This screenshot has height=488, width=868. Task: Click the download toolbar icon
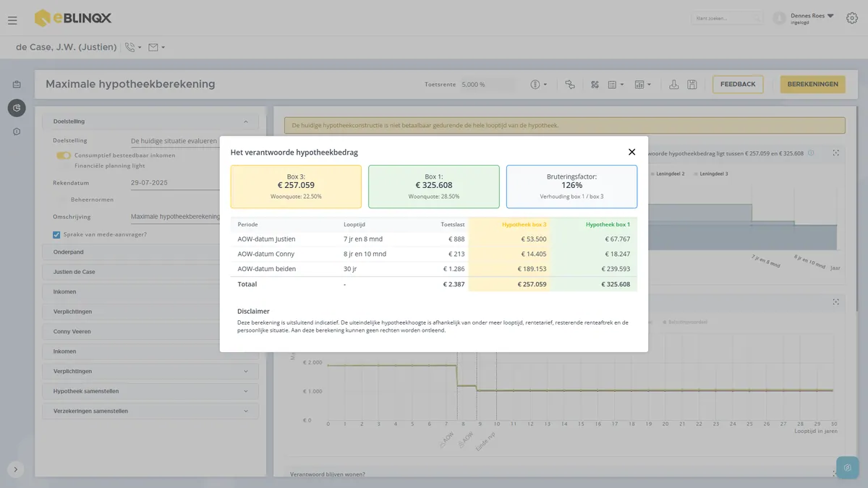tap(673, 85)
